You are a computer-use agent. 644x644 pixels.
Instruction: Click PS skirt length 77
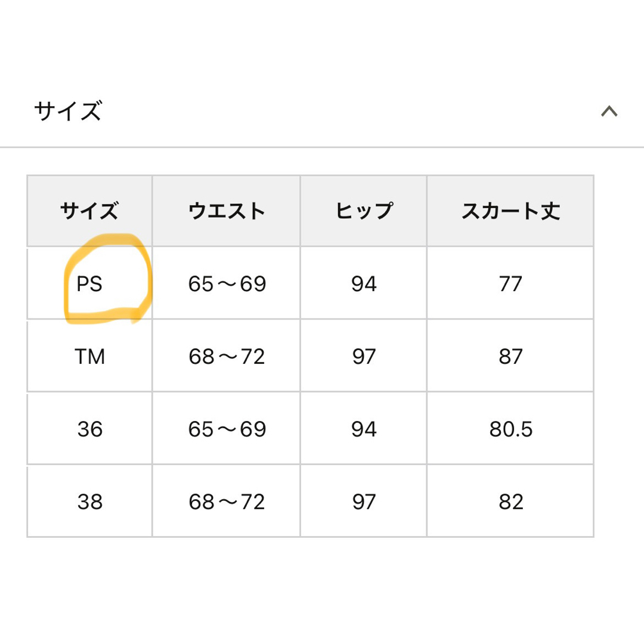pos(510,283)
